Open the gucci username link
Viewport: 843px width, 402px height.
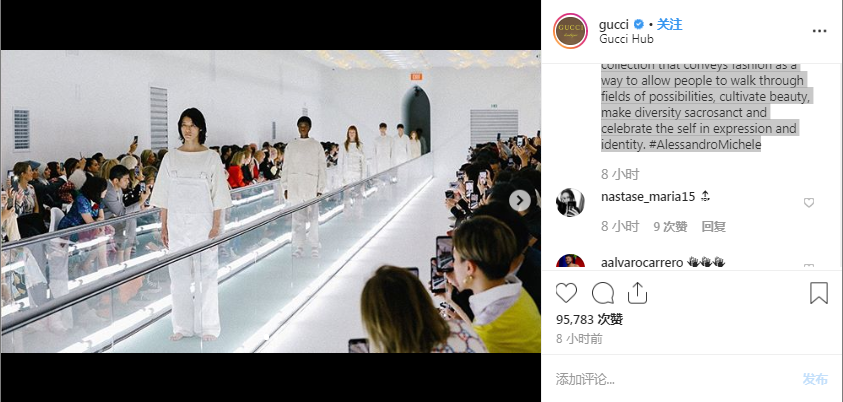click(x=613, y=25)
